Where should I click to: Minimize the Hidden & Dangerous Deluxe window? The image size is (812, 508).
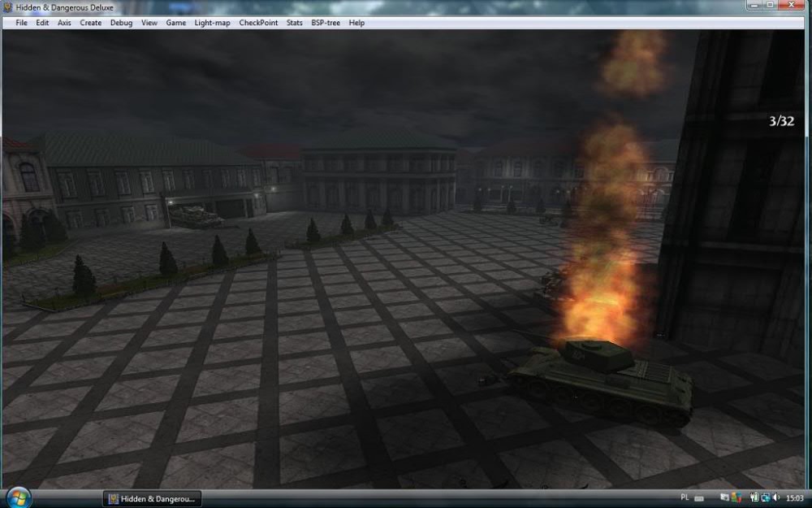[754, 5]
